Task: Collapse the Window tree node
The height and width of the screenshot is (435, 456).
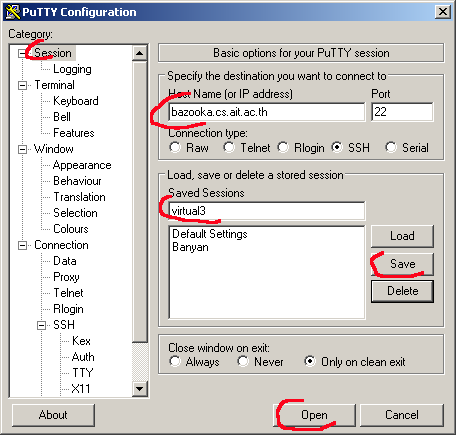Action: [x=22, y=149]
